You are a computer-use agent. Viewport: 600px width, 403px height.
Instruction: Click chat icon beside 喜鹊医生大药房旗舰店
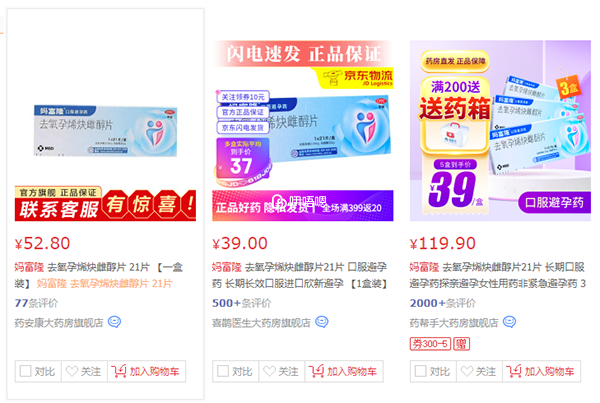[321, 322]
